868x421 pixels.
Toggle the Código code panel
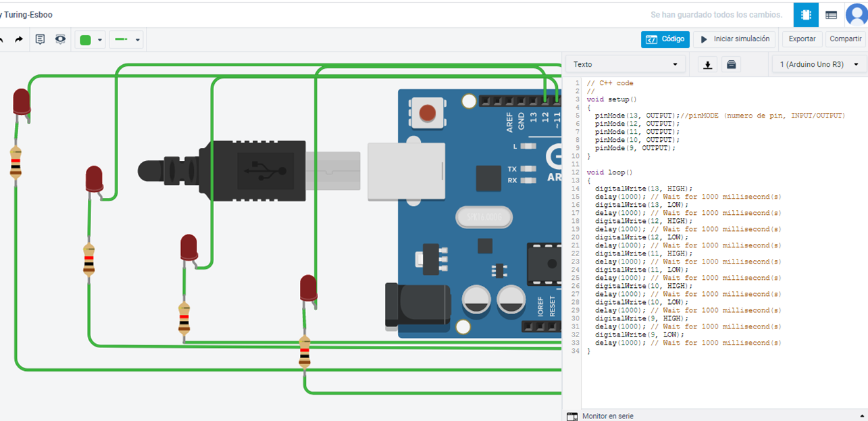[x=665, y=39]
